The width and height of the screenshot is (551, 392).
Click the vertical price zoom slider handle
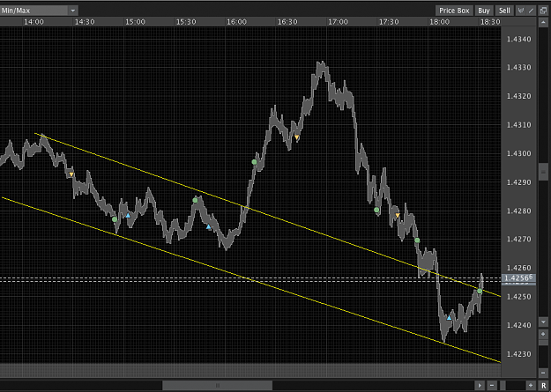tap(543, 341)
